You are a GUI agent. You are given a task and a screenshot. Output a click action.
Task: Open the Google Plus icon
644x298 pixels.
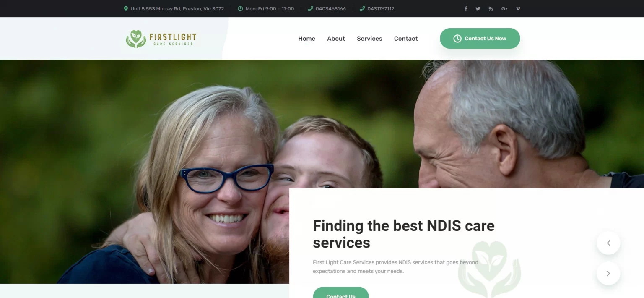504,9
